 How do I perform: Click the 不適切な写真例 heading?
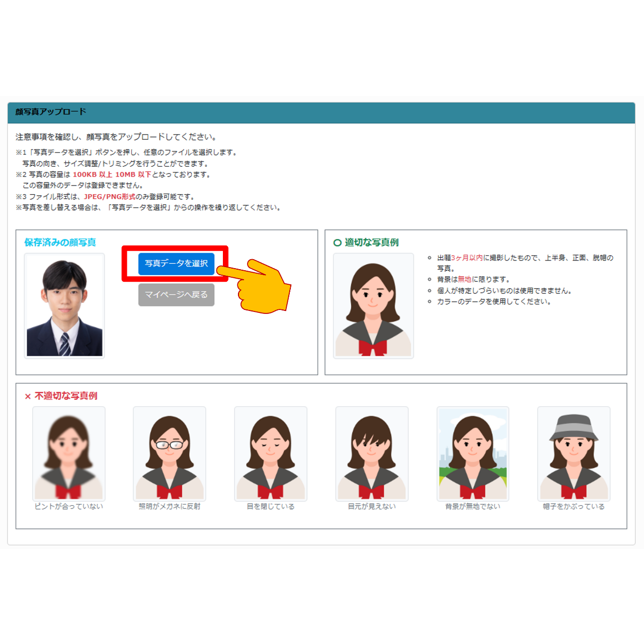coord(66,396)
